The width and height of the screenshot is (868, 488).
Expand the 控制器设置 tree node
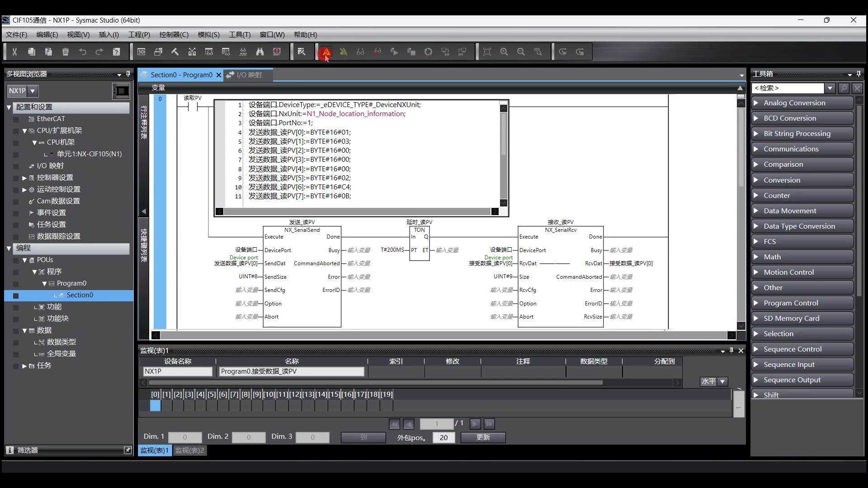click(x=24, y=178)
